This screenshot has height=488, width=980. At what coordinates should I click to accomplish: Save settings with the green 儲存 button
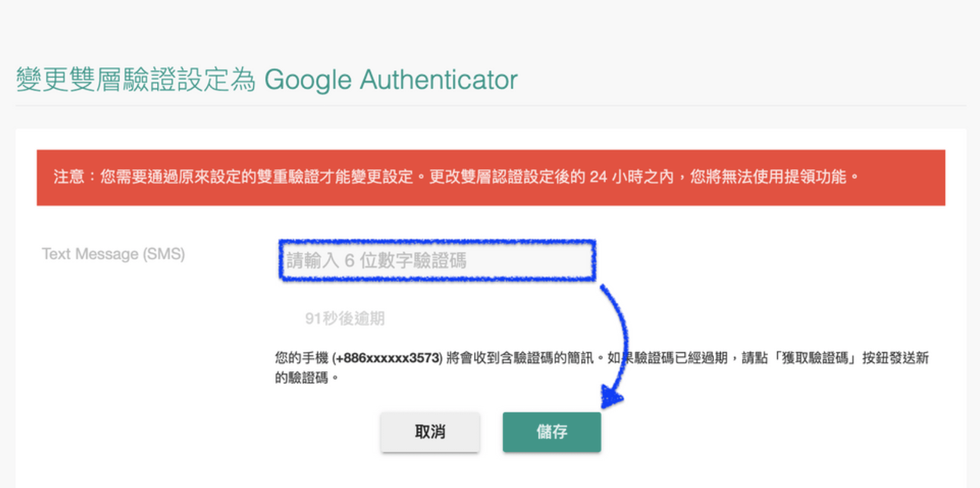[552, 432]
